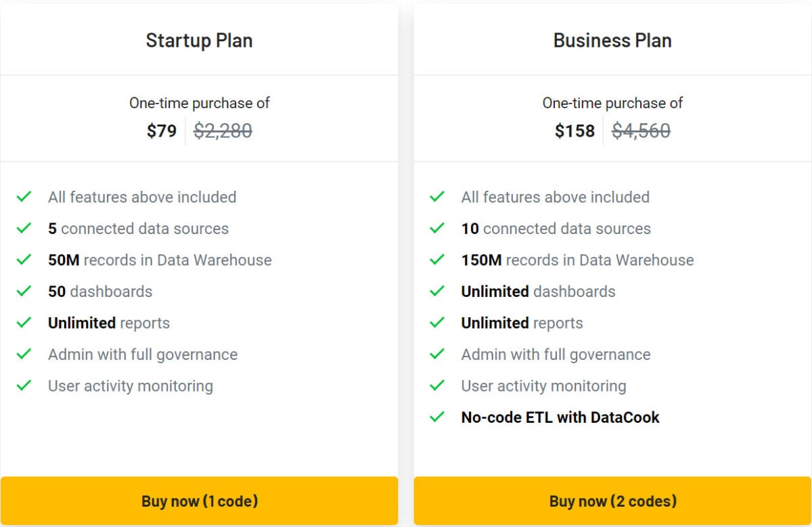Click the $79 price in Startup Plan
The height and width of the screenshot is (527, 812).
(x=162, y=131)
